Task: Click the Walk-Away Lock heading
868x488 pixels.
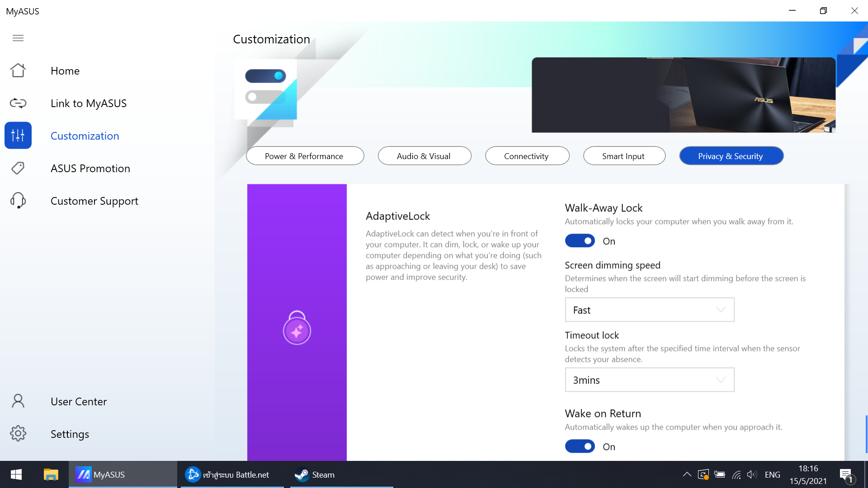Action: pos(604,208)
